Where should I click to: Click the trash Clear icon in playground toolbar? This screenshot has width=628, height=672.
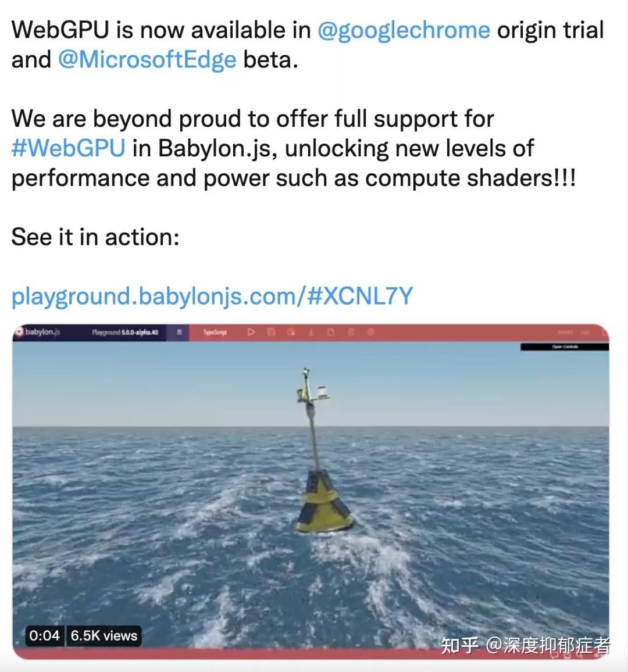point(351,332)
